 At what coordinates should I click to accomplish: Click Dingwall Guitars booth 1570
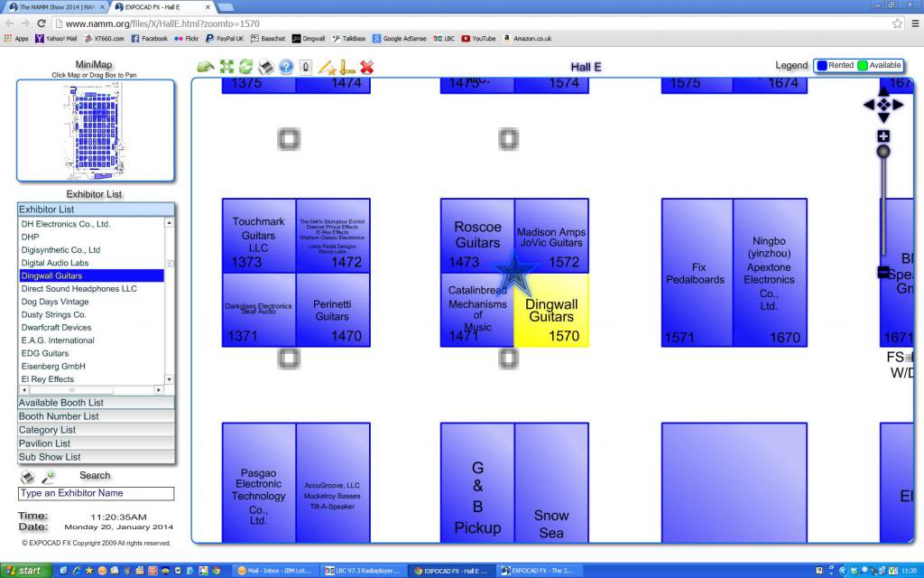(551, 312)
